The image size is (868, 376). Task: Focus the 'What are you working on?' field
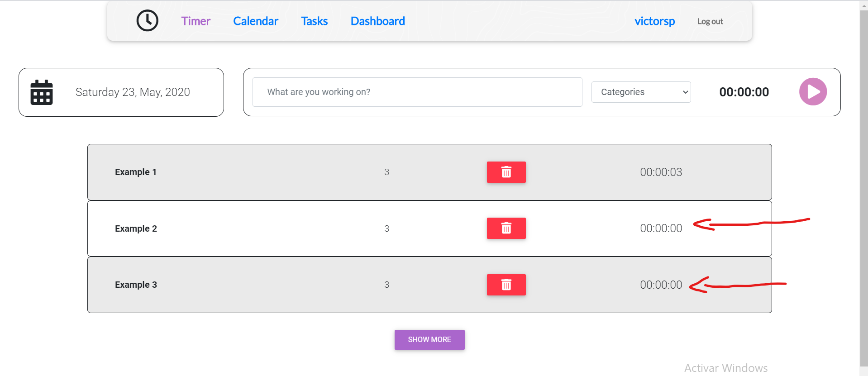pyautogui.click(x=417, y=92)
